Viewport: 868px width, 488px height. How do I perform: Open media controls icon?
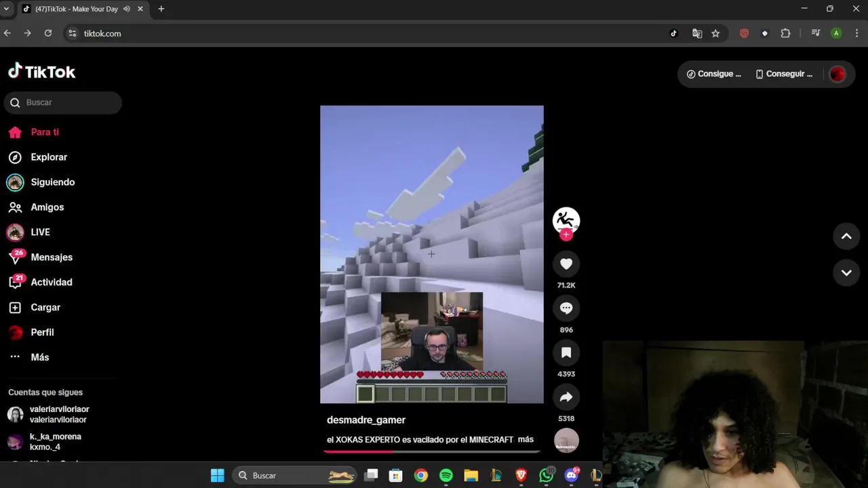tap(816, 33)
